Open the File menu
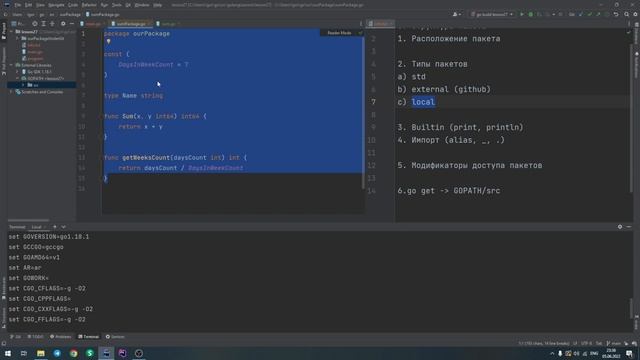640x360 pixels. tap(18, 5)
